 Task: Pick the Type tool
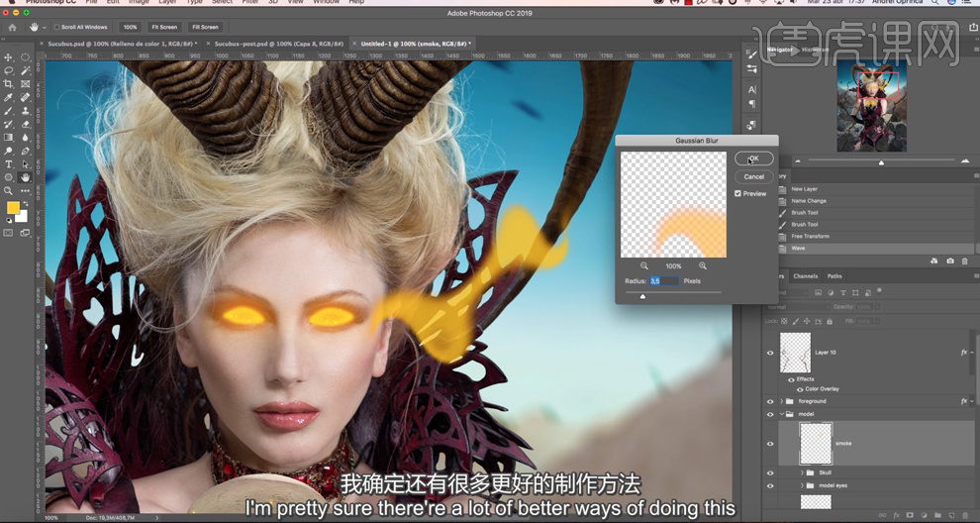[9, 163]
